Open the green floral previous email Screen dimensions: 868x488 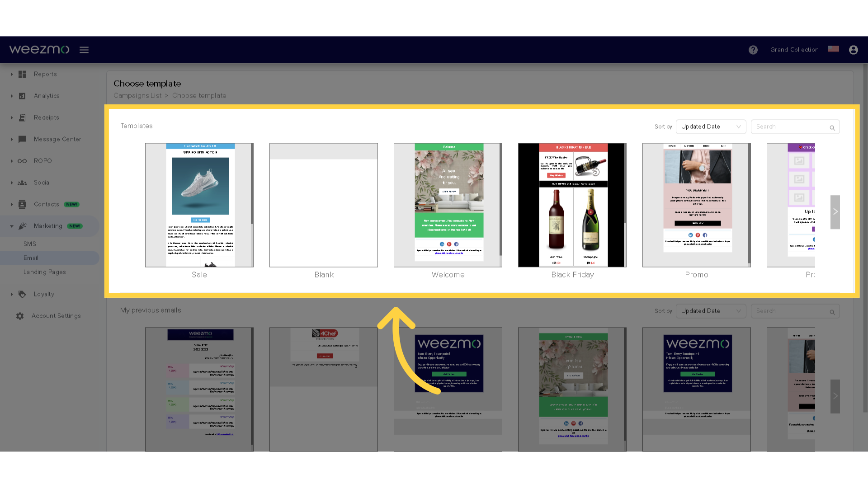[x=572, y=389]
